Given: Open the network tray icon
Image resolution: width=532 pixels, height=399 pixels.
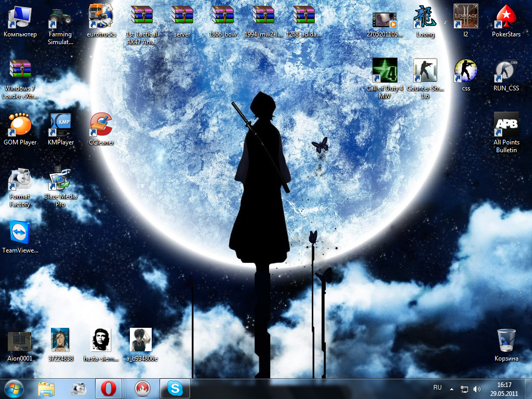Looking at the screenshot, I should [x=464, y=389].
